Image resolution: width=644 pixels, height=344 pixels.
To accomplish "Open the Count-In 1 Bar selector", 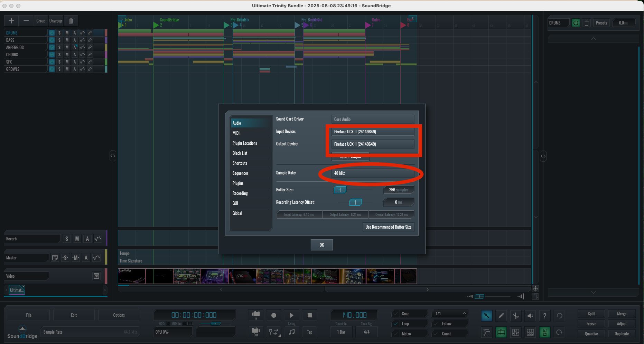I will (341, 332).
